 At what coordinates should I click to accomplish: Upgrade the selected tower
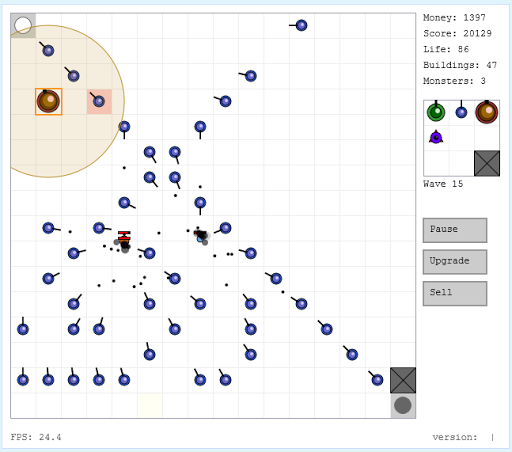[455, 262]
